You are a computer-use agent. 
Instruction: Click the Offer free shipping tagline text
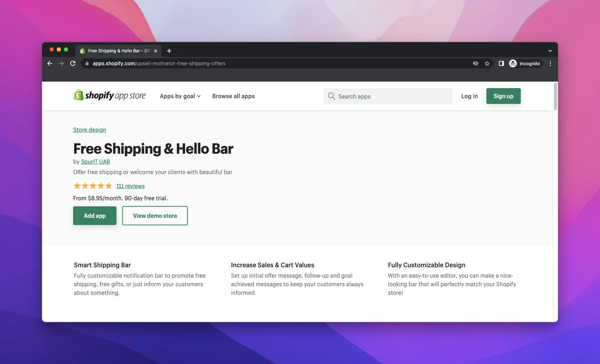(x=153, y=172)
